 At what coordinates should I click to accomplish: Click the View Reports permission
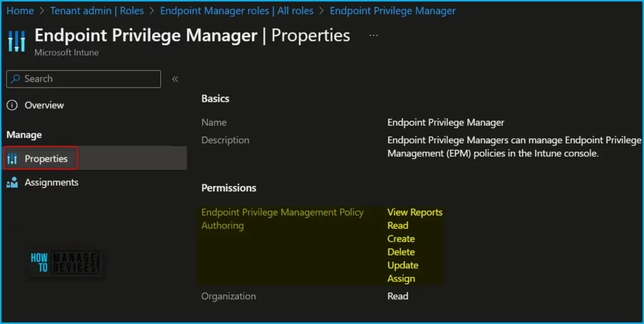[415, 212]
